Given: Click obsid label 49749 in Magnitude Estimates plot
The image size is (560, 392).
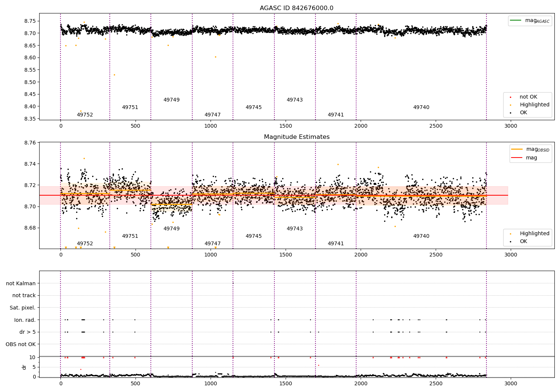Looking at the screenshot, I should point(171,229).
